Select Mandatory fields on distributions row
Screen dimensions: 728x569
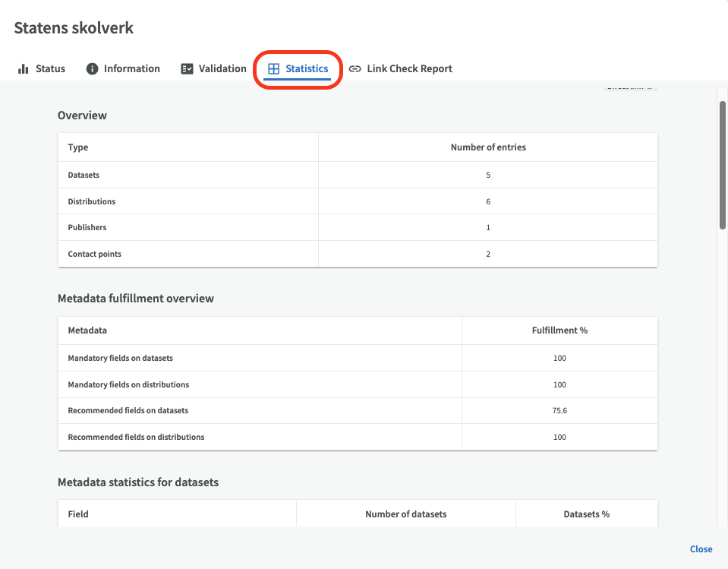[x=128, y=384]
